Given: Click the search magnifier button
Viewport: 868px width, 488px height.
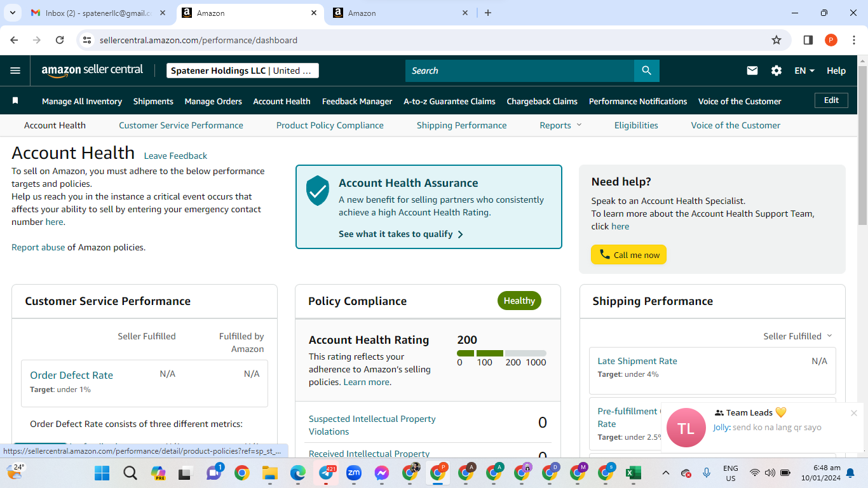Looking at the screenshot, I should click(x=646, y=71).
